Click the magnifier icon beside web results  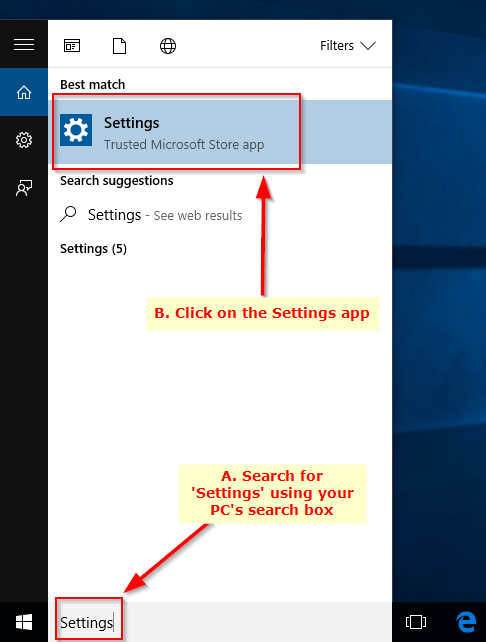[68, 214]
